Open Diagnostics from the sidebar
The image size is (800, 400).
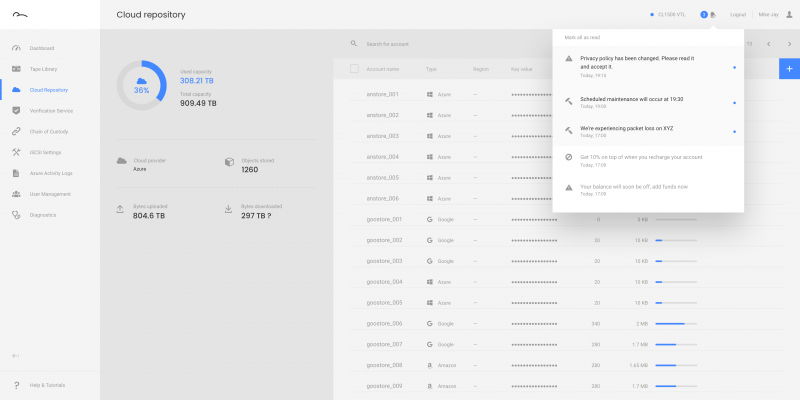tap(42, 215)
